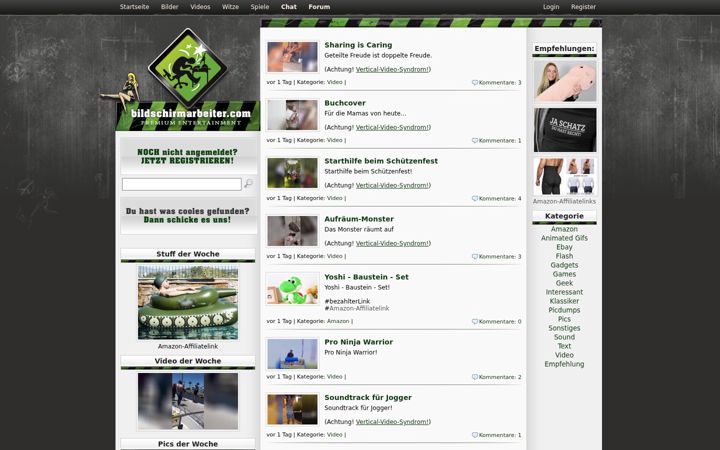Open the Pro Ninja Warrior title
720x450 pixels.
click(x=359, y=342)
